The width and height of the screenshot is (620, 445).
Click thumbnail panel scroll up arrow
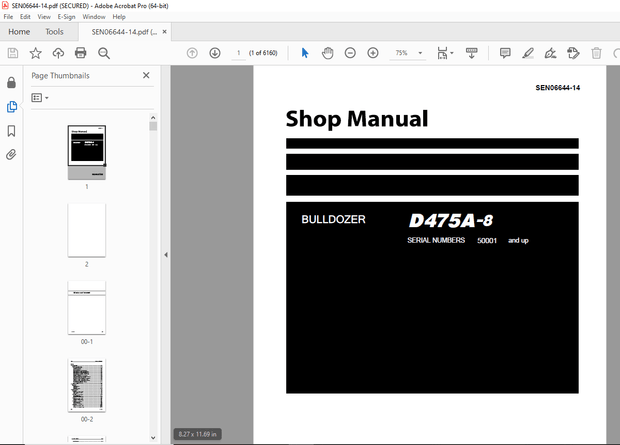153,117
